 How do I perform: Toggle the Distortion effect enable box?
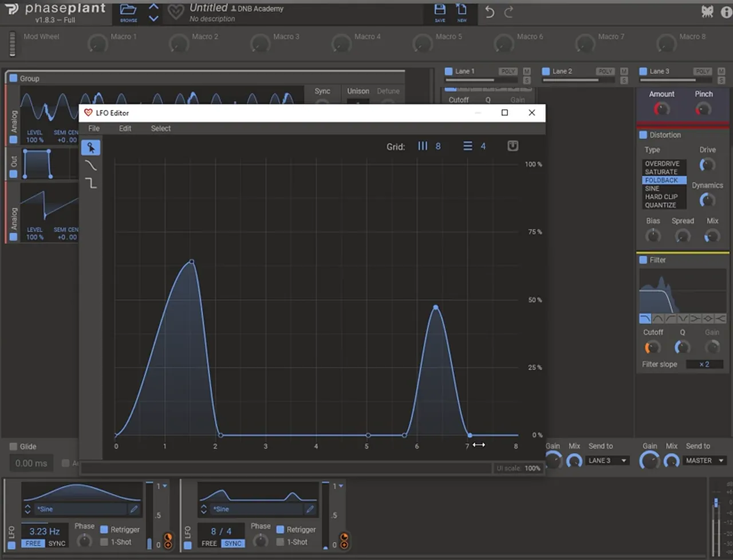tap(643, 135)
